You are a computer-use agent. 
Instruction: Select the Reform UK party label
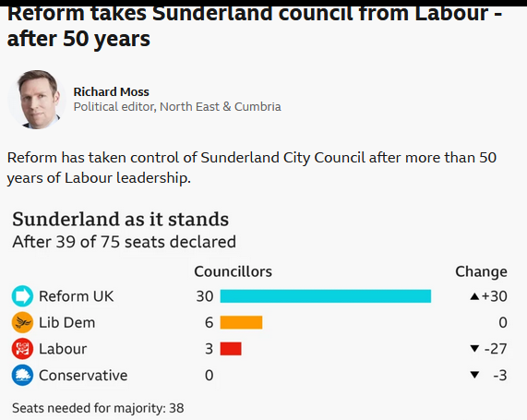pos(77,296)
